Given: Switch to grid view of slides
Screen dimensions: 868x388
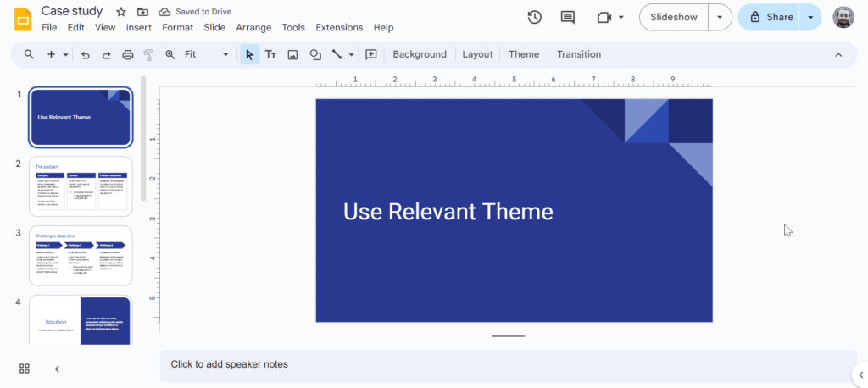Looking at the screenshot, I should pos(25,369).
